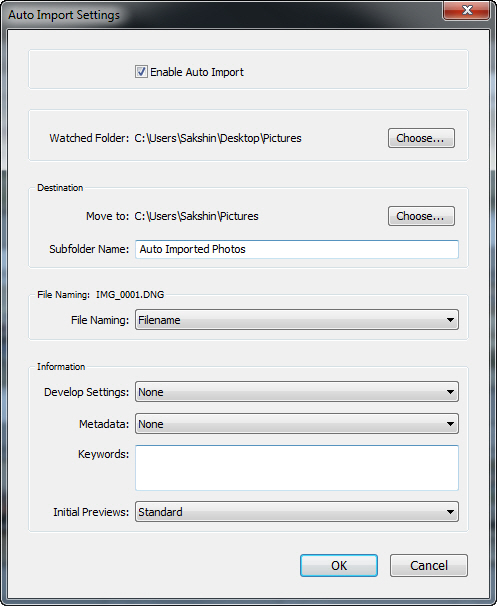The width and height of the screenshot is (497, 606).
Task: Click the IMG_0001.DNG file naming example
Action: click(130, 294)
